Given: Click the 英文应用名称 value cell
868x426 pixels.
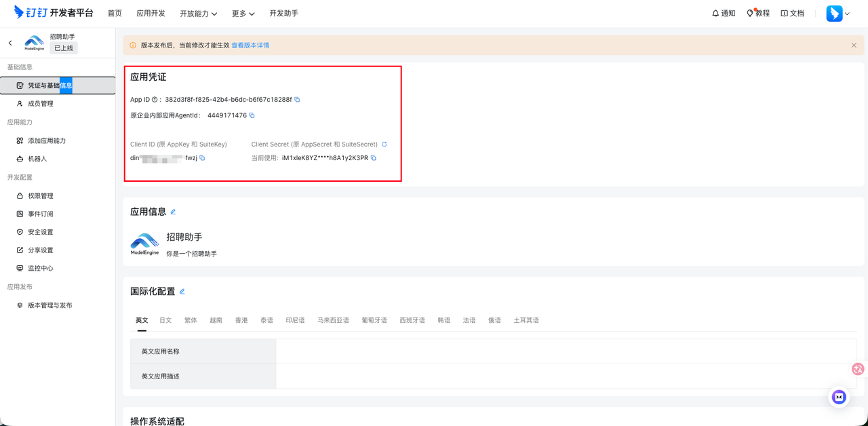Looking at the screenshot, I should coord(566,351).
